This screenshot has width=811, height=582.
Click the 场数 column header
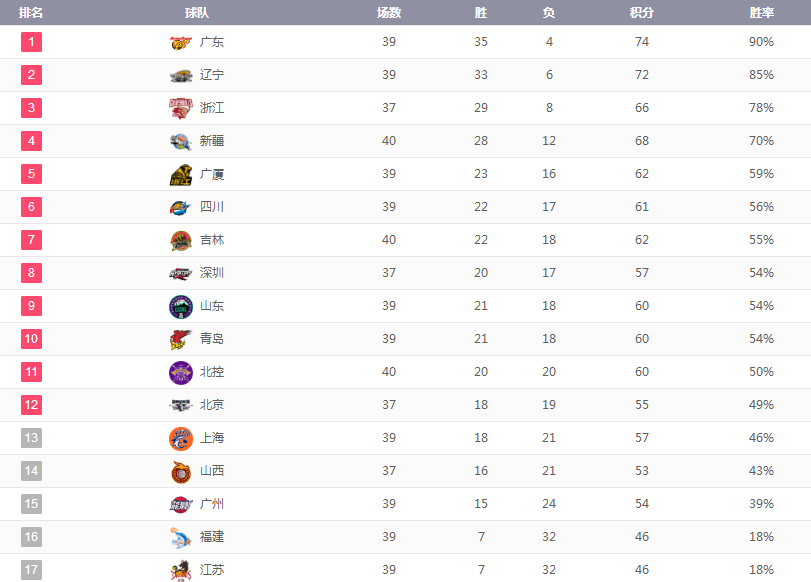(x=389, y=13)
